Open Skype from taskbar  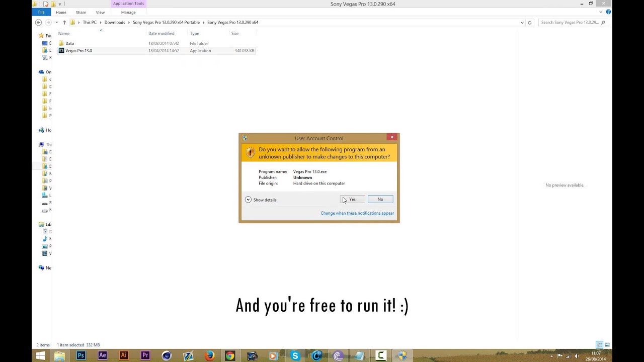[295, 356]
